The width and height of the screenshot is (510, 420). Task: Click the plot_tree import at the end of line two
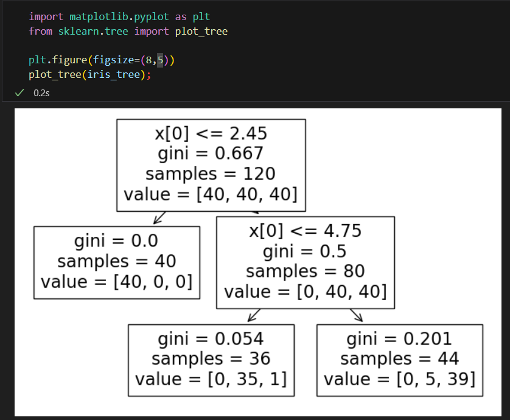click(203, 31)
